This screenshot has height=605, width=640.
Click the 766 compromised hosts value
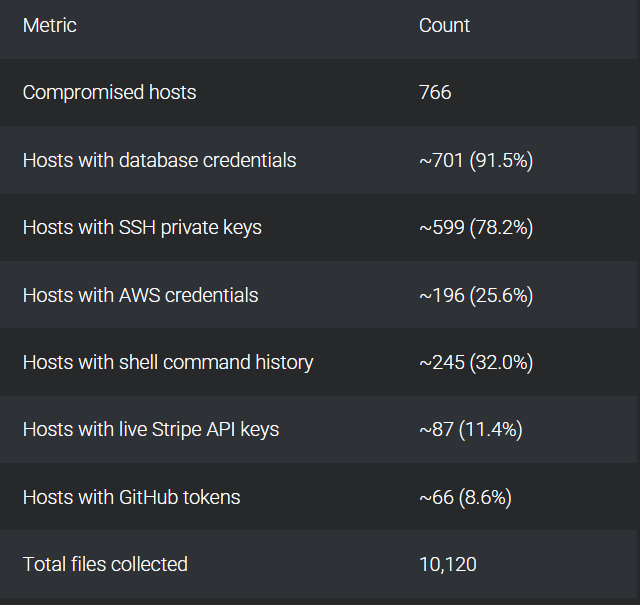[435, 93]
